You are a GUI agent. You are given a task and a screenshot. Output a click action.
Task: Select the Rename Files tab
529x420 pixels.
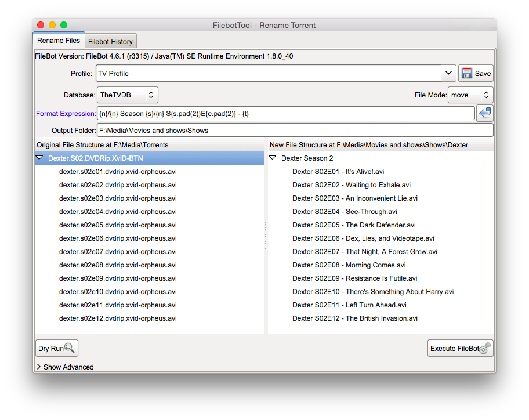(x=59, y=41)
